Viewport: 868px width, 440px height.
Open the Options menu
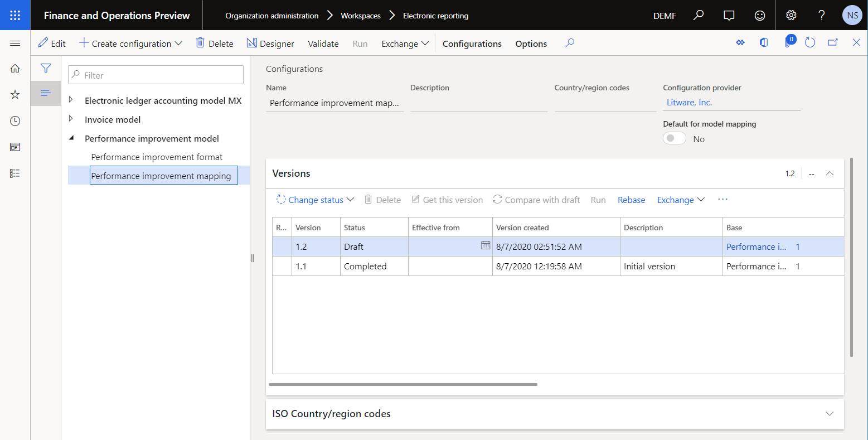(x=530, y=43)
